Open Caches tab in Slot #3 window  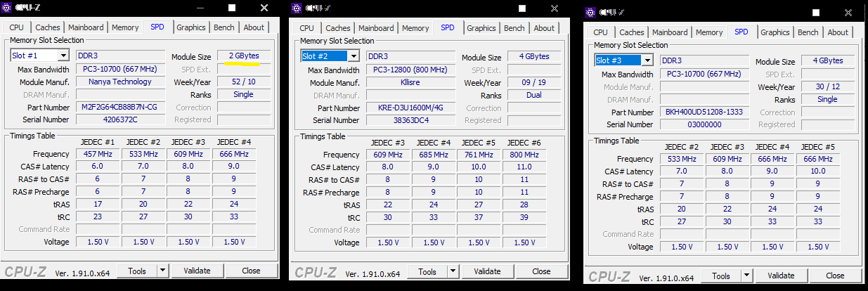coord(632,32)
